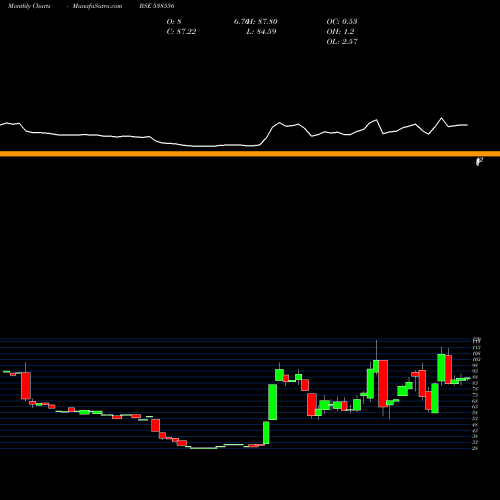
Task: Select the 'OH: 1.2' readout
Action: [340, 32]
